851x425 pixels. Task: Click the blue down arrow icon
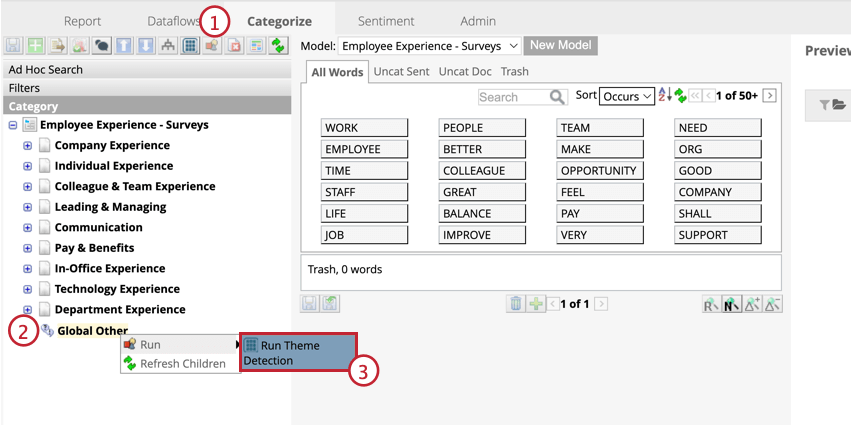pos(145,46)
